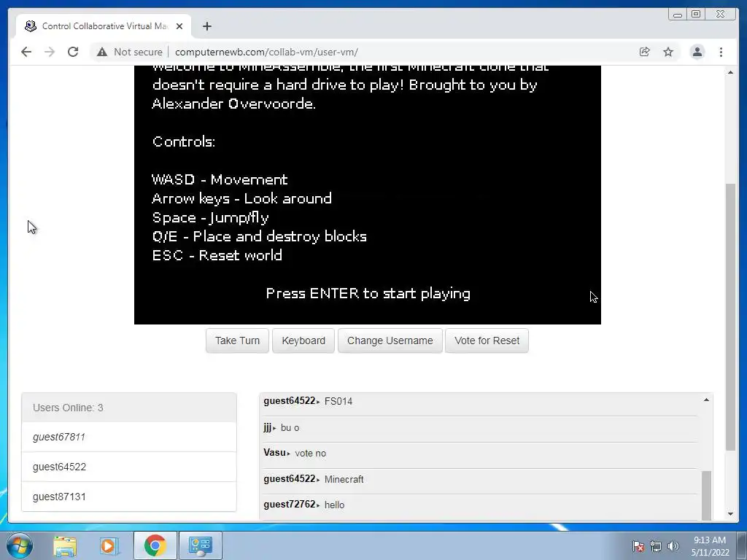Click the page scrollbar up arrow
Image resolution: width=747 pixels, height=560 pixels.
(730, 72)
